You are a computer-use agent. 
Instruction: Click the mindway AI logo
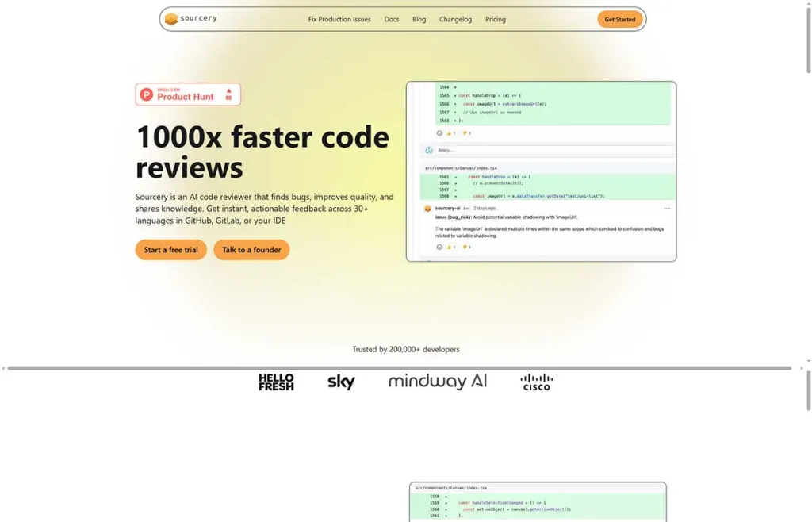[437, 380]
